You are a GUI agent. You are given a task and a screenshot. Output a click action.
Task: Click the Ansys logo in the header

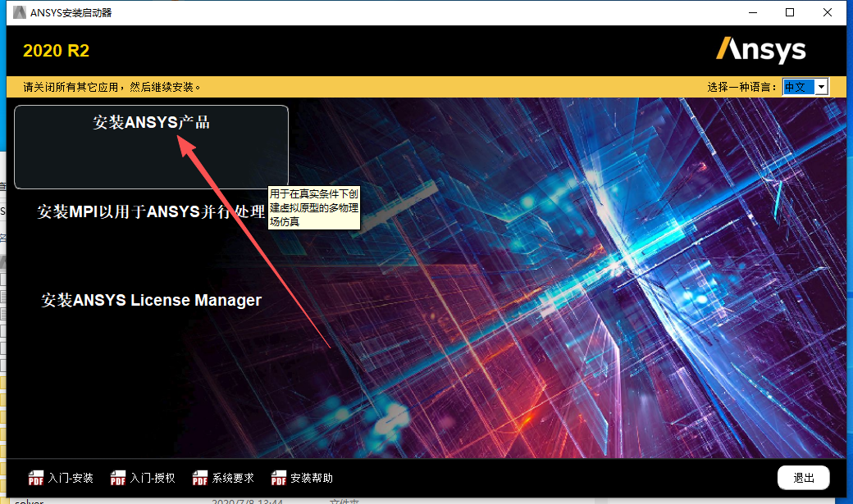click(760, 50)
